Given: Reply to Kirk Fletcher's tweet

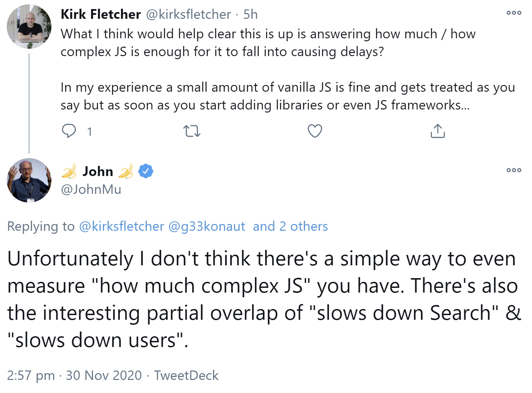Looking at the screenshot, I should pyautogui.click(x=69, y=131).
